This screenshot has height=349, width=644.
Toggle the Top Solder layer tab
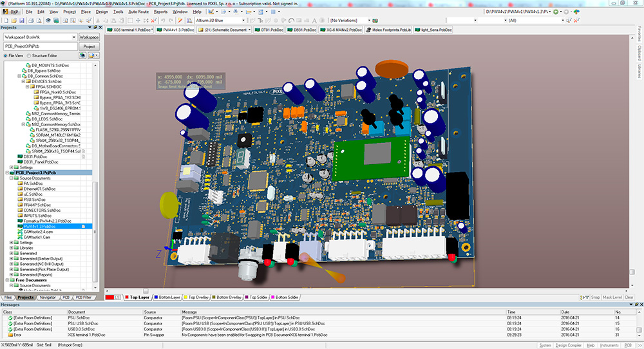point(256,297)
